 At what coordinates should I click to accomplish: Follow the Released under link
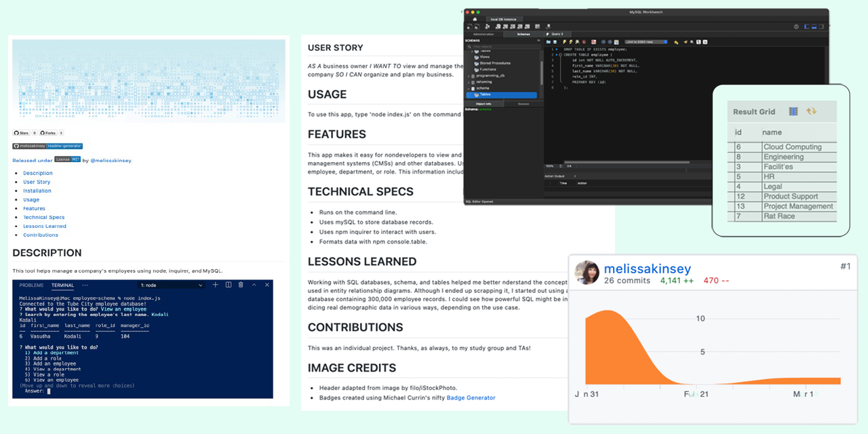point(33,161)
